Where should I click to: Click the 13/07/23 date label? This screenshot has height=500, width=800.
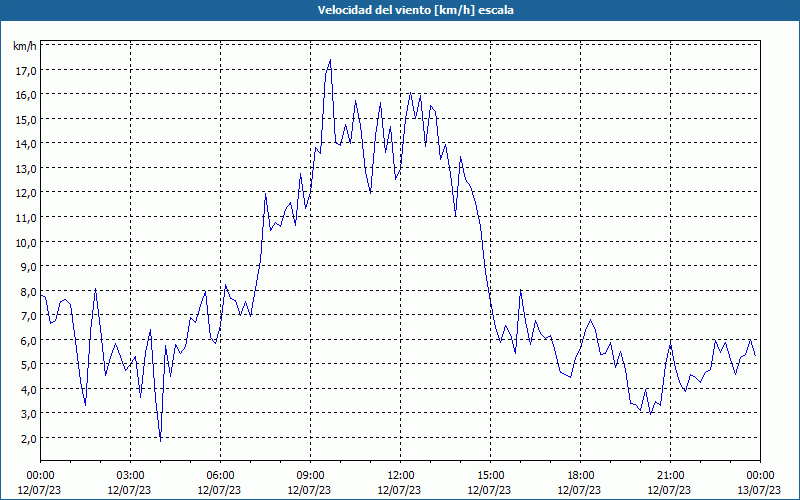coord(759,490)
